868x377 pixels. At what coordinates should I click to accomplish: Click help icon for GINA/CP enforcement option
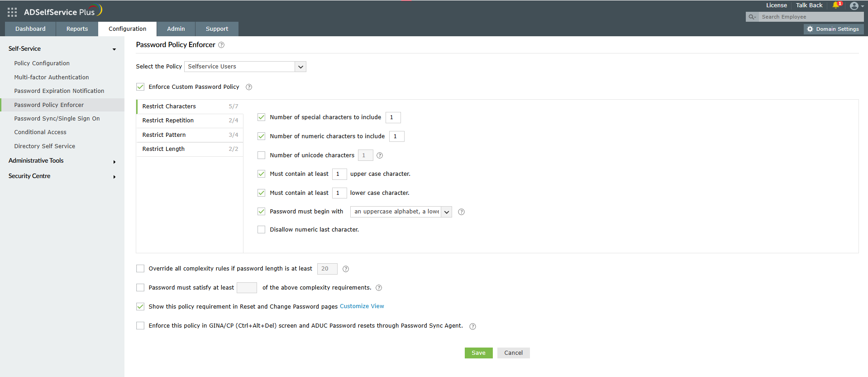point(472,326)
